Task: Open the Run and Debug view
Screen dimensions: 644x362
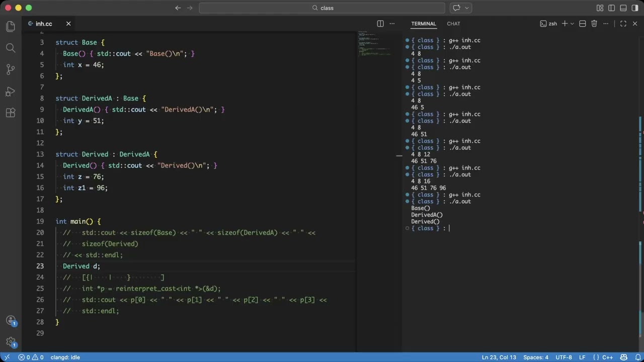Action: (x=11, y=91)
